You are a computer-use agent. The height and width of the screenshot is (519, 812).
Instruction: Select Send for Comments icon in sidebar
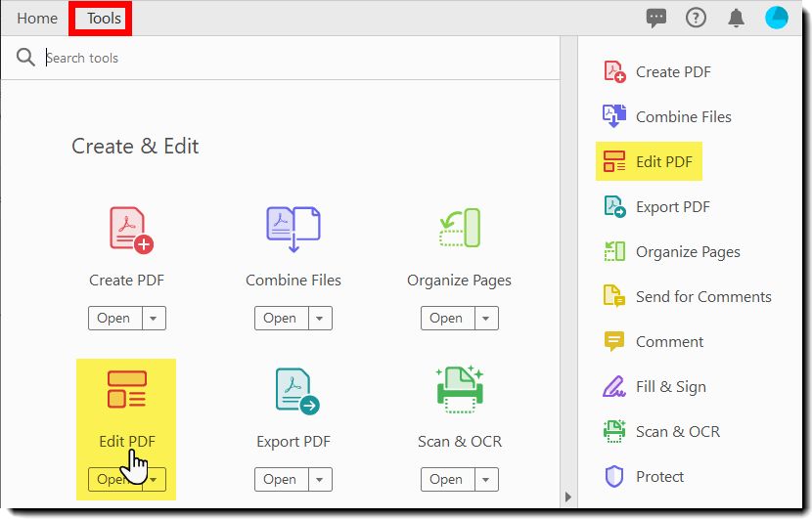point(614,296)
